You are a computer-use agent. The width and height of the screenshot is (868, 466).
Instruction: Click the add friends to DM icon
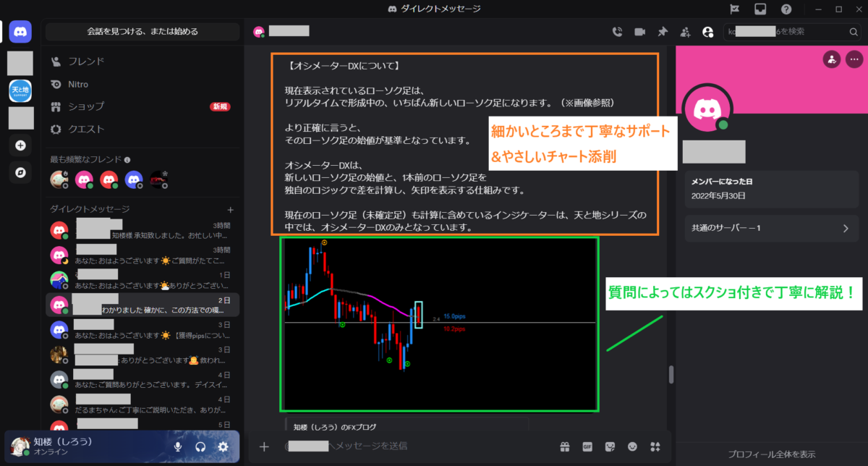pyautogui.click(x=685, y=32)
